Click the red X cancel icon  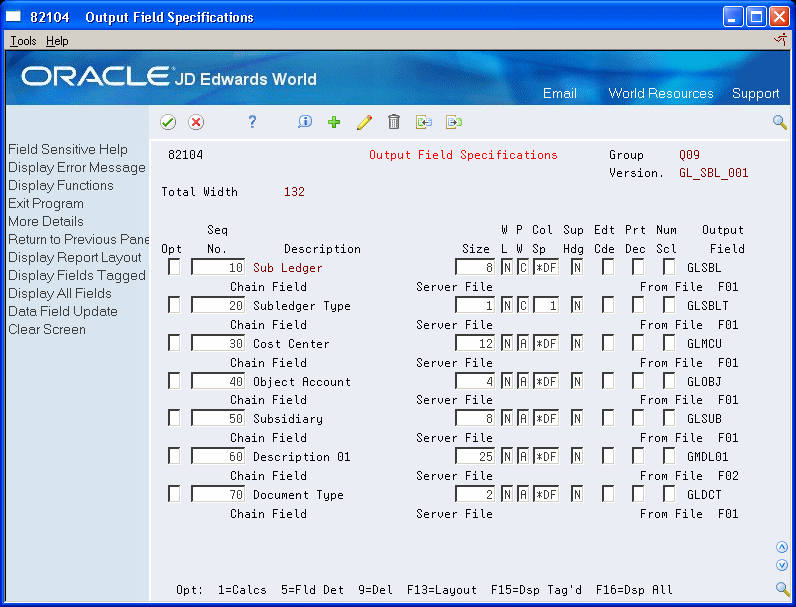pyautogui.click(x=196, y=122)
